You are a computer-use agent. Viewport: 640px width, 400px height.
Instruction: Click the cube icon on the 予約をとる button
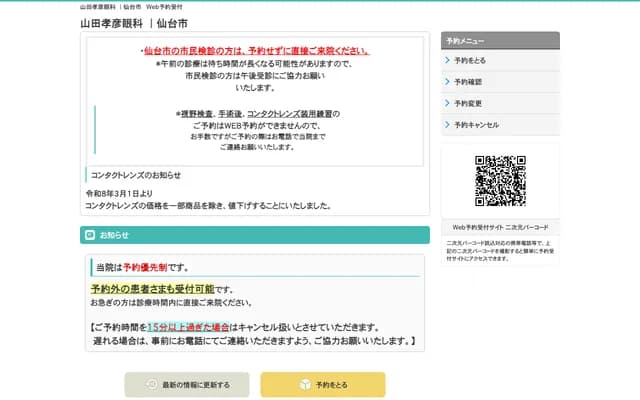(305, 384)
